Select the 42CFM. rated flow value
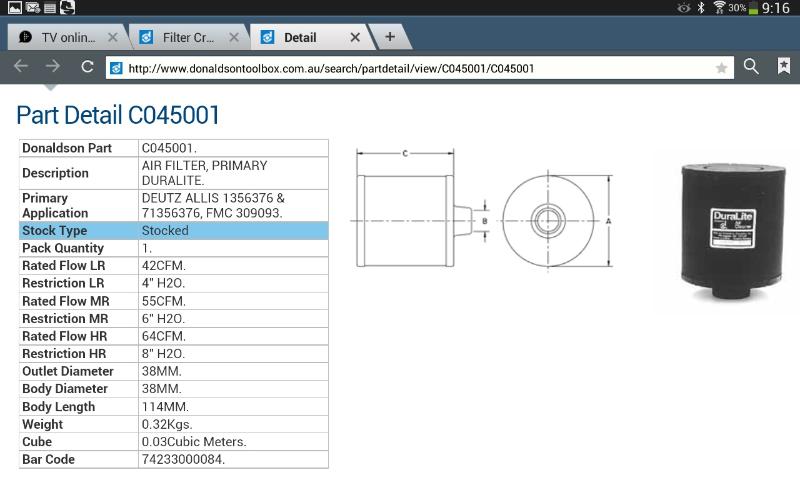This screenshot has width=800, height=500. 163,266
